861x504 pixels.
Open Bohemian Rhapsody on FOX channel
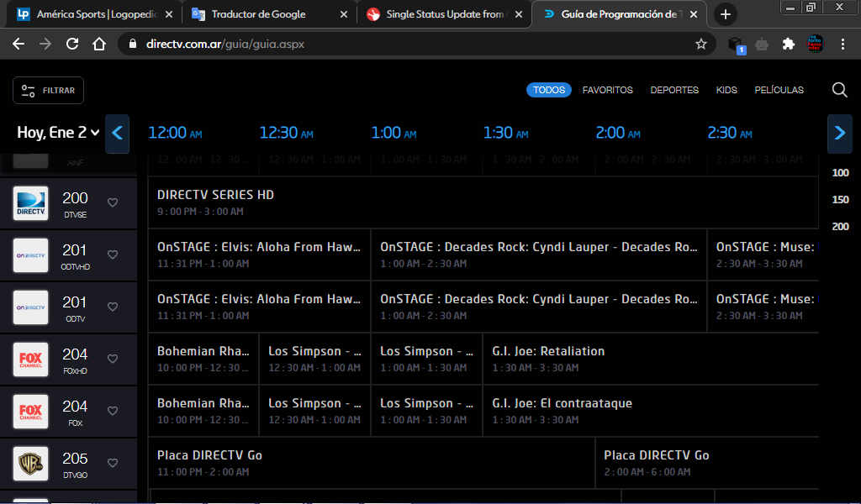(203, 411)
